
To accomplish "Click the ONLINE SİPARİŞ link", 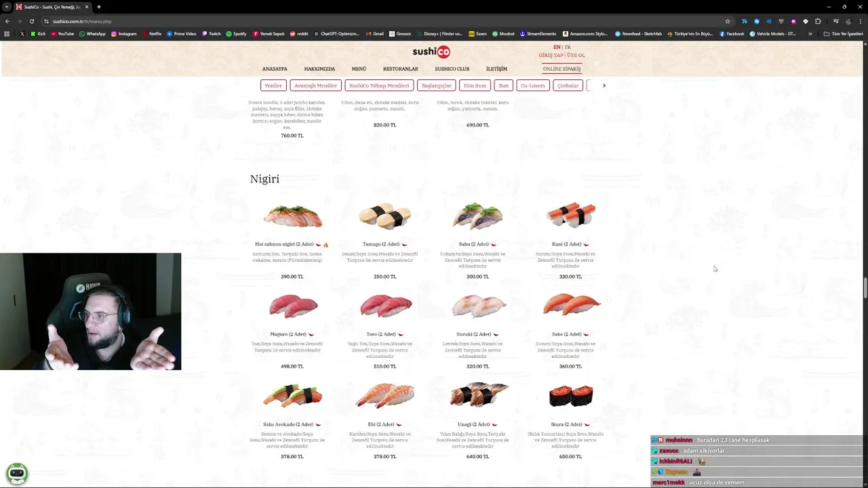I will (x=561, y=68).
